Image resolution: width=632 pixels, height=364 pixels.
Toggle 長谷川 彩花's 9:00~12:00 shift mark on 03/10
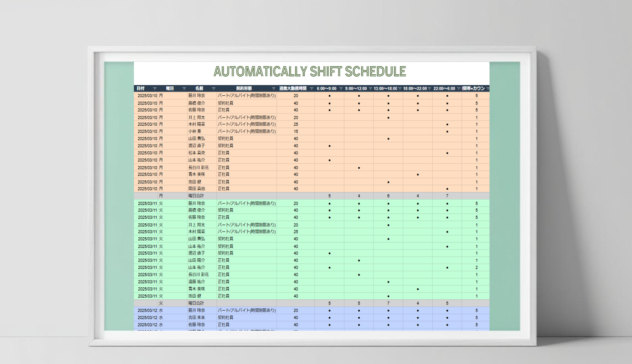pyautogui.click(x=359, y=168)
